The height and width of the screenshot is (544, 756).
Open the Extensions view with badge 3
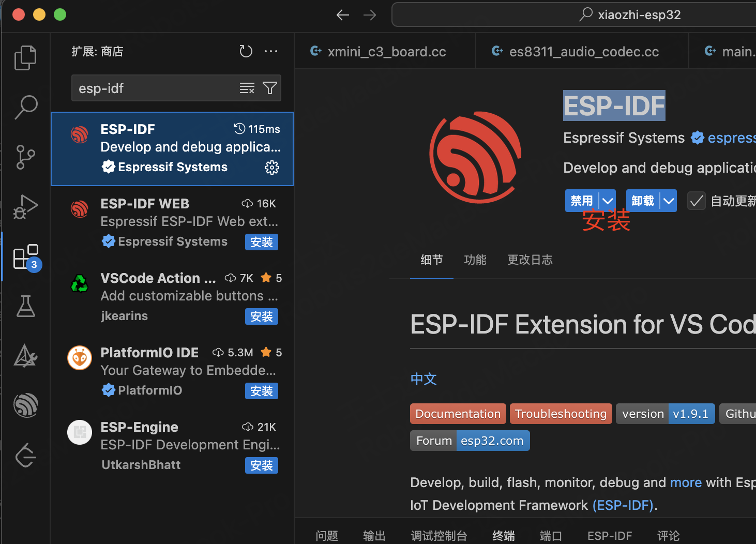tap(26, 257)
